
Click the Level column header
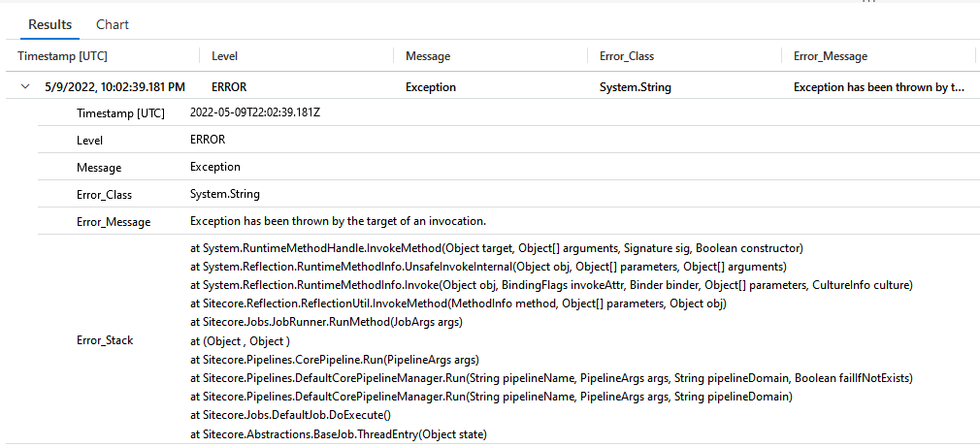(224, 56)
